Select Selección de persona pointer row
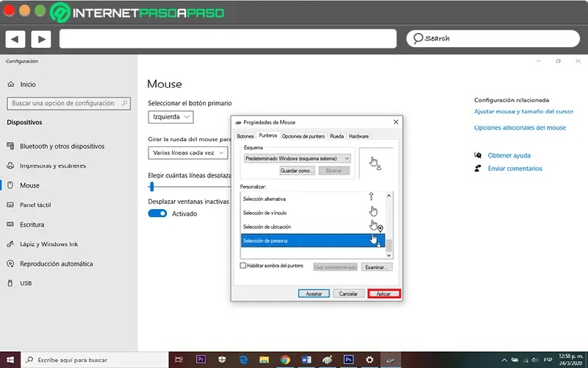This screenshot has width=588, height=368. (313, 241)
